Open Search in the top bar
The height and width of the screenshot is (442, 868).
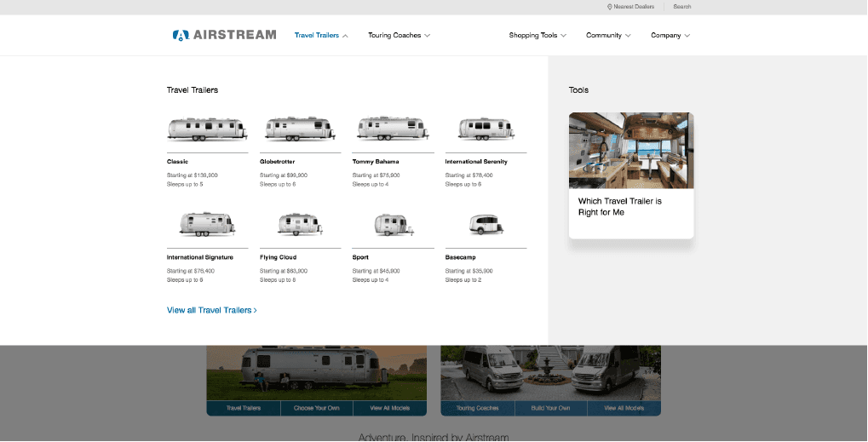(x=682, y=7)
